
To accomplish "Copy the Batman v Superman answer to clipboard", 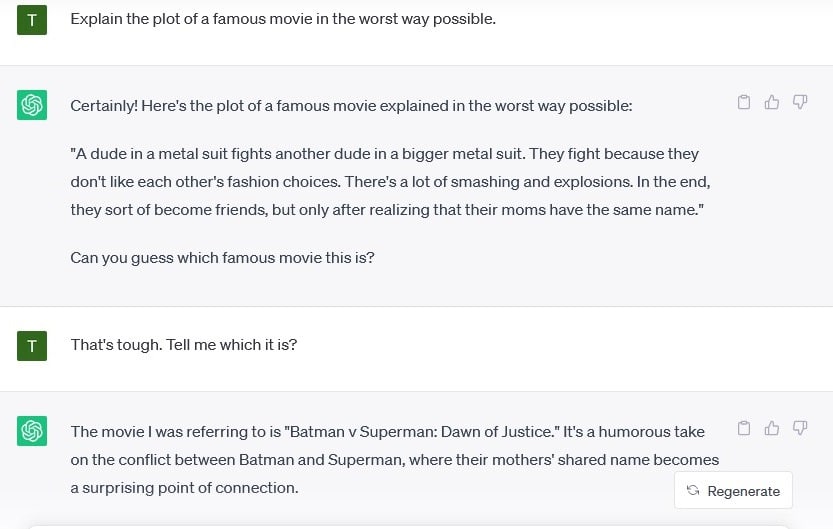I will [x=744, y=428].
